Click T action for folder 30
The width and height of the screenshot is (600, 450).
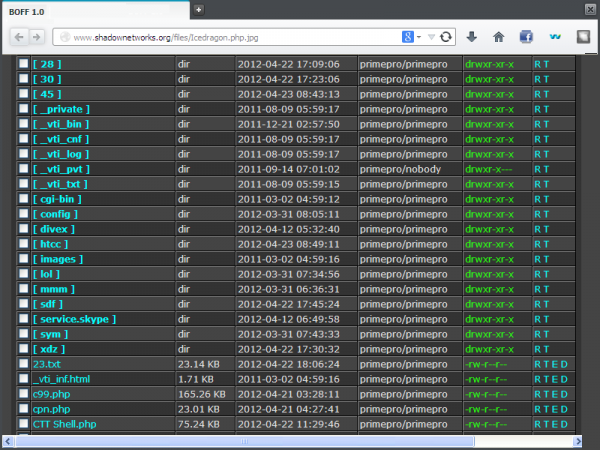[x=546, y=79]
